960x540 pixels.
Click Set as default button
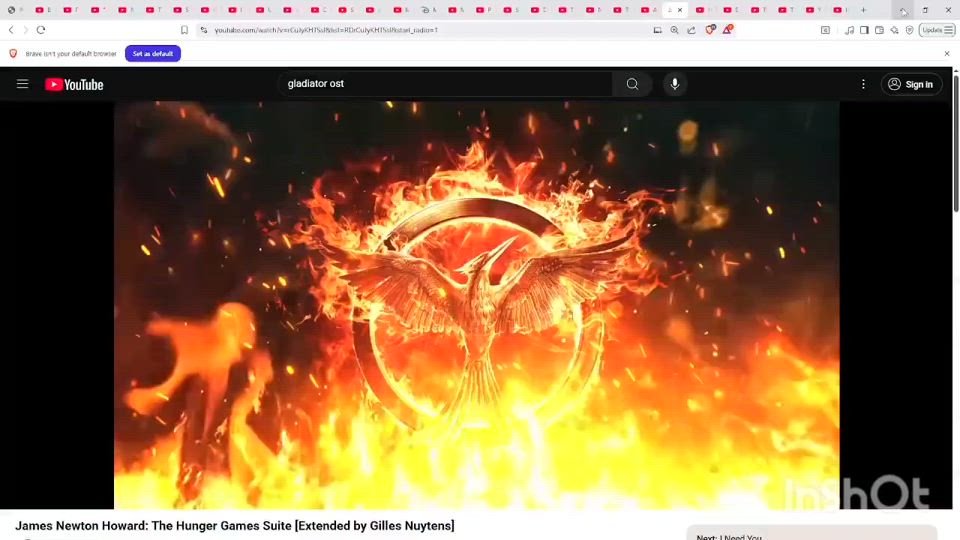(x=152, y=53)
